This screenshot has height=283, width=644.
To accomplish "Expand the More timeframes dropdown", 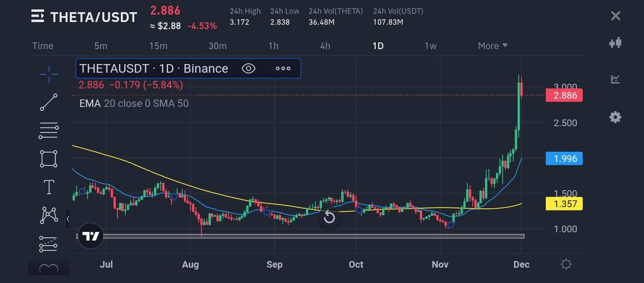I will [493, 46].
